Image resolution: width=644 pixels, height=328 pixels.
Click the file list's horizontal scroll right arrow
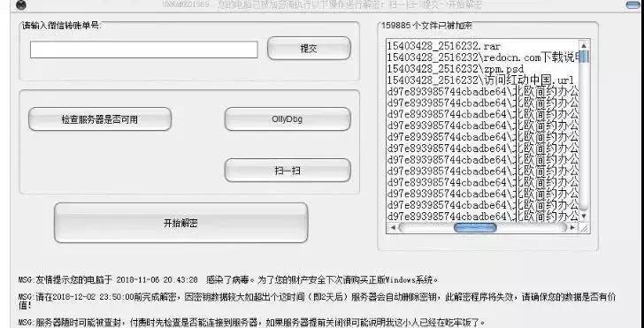pos(572,227)
